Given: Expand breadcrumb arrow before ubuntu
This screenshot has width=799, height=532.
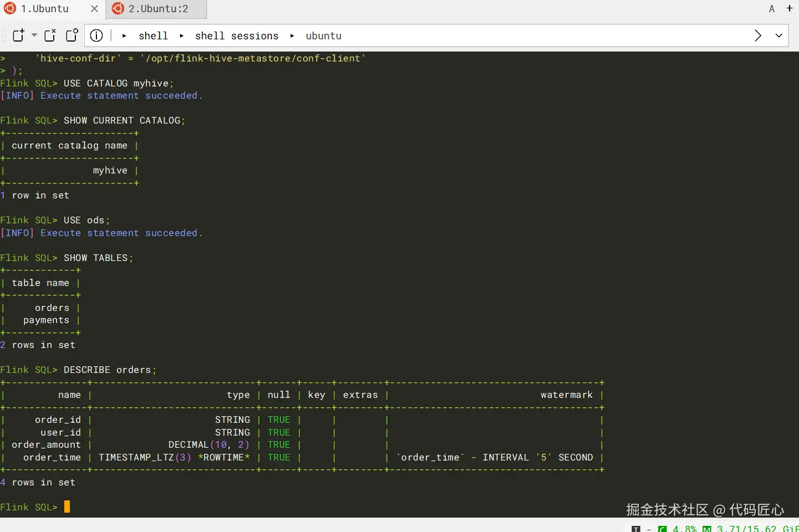Looking at the screenshot, I should click(292, 36).
